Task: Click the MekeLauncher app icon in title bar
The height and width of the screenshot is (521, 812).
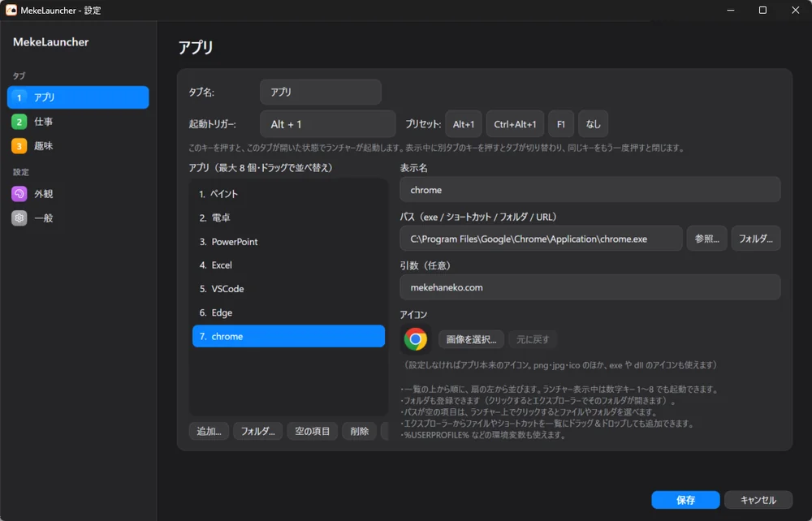Action: [11, 10]
